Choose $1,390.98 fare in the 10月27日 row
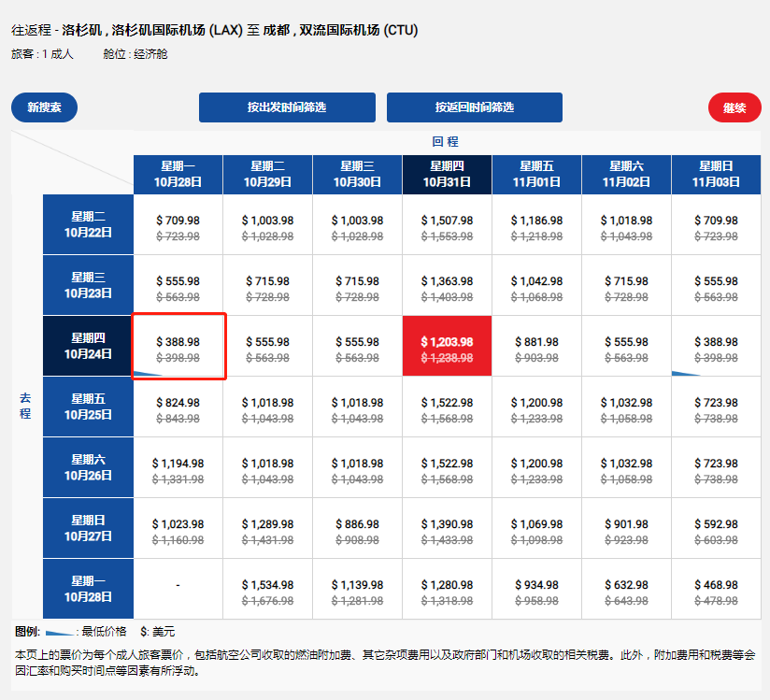Viewport: 770px width, 700px height. point(447,528)
